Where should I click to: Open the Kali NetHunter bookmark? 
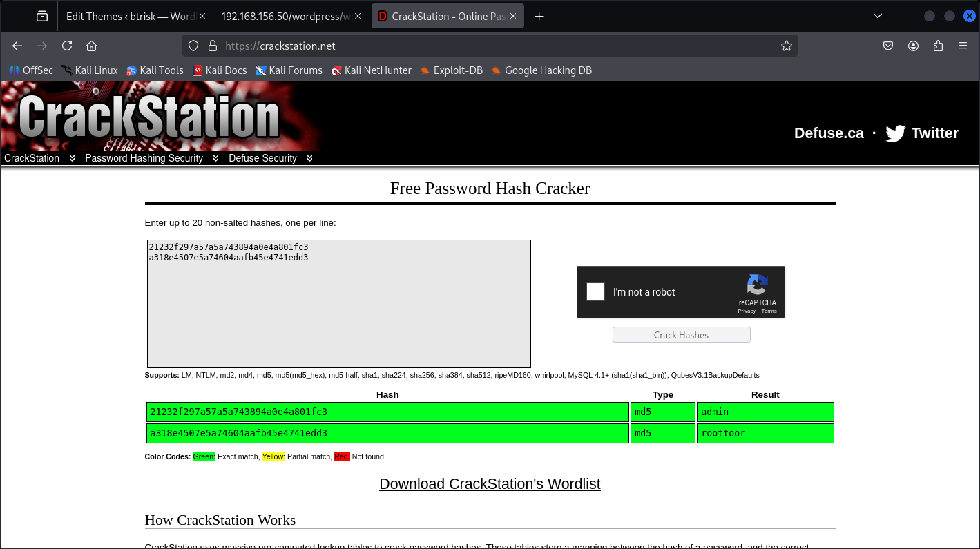[371, 70]
